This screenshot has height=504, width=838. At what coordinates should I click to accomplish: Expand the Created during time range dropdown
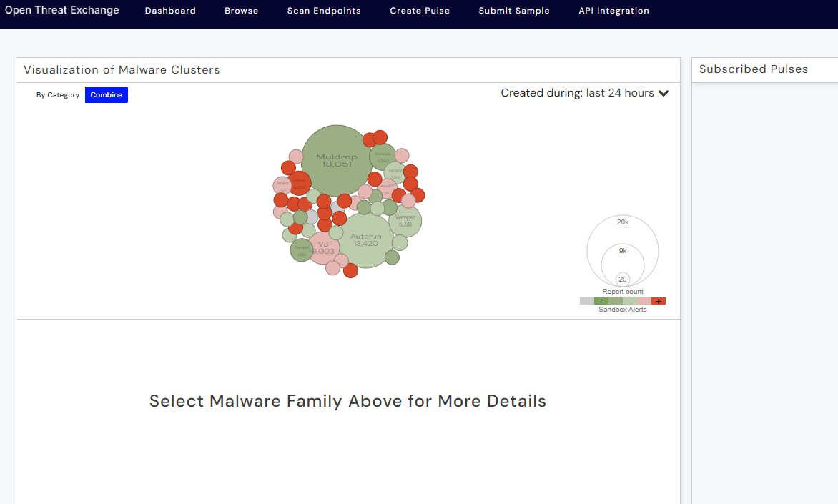click(x=585, y=93)
